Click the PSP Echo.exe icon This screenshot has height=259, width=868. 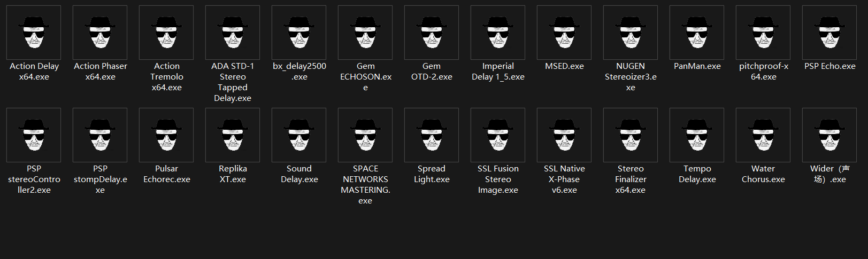(x=829, y=33)
